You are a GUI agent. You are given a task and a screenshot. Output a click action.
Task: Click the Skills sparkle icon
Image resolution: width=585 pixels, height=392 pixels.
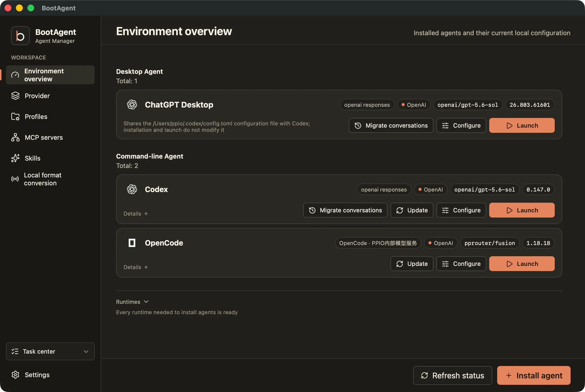[x=15, y=158]
